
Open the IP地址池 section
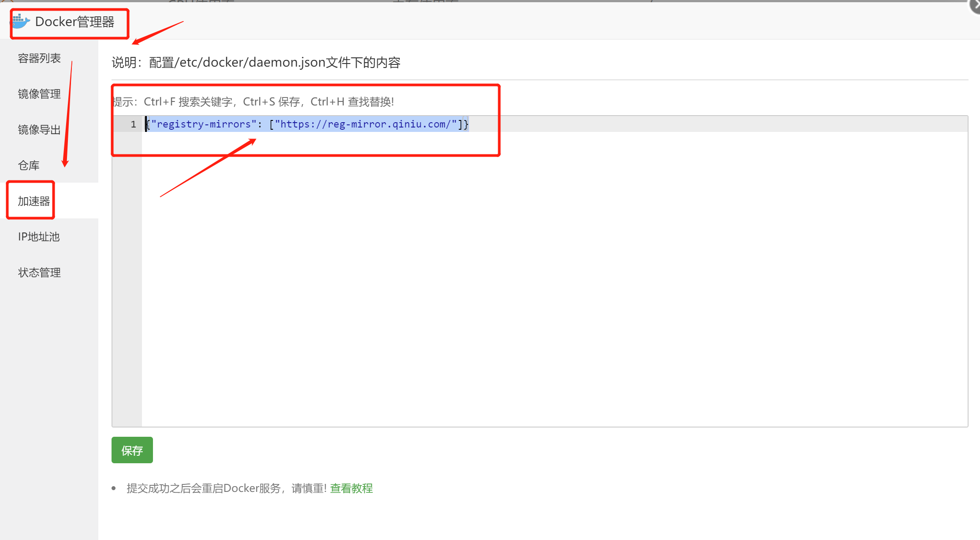(39, 237)
